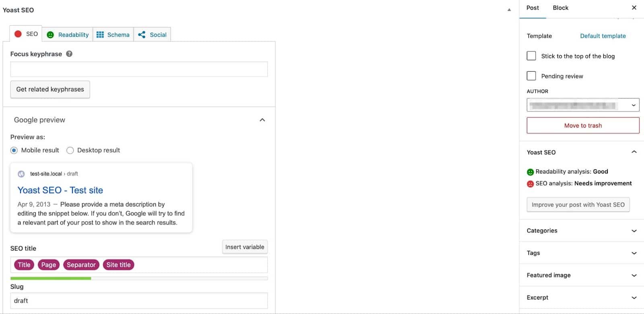
Task: Collapse Yoast SEO metabox with triangle arrow
Action: (509, 10)
